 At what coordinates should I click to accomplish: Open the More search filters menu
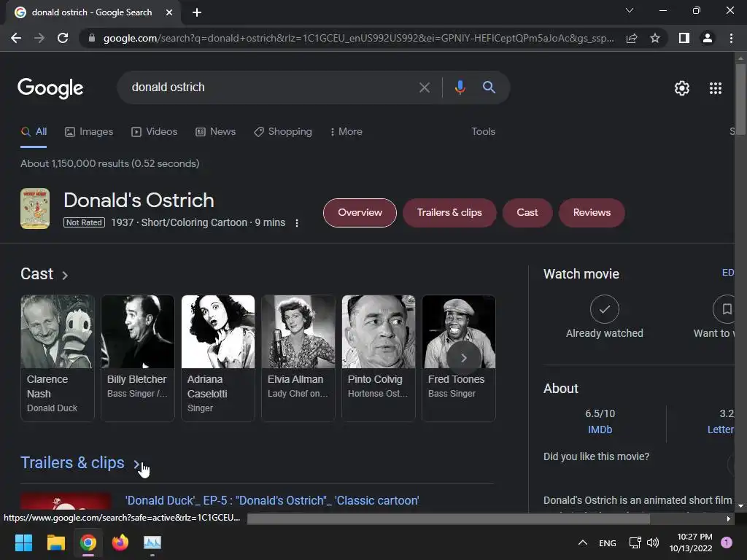pyautogui.click(x=347, y=132)
